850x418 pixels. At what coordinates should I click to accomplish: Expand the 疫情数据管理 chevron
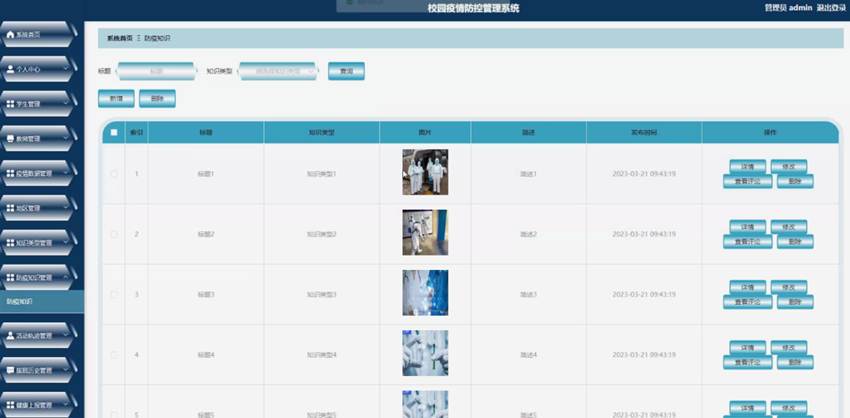coord(66,173)
